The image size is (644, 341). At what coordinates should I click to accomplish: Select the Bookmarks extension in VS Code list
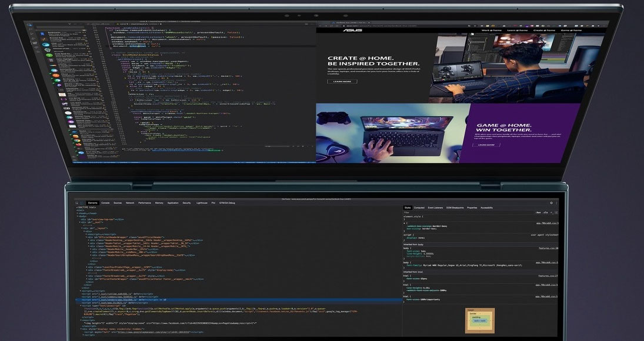point(63,34)
